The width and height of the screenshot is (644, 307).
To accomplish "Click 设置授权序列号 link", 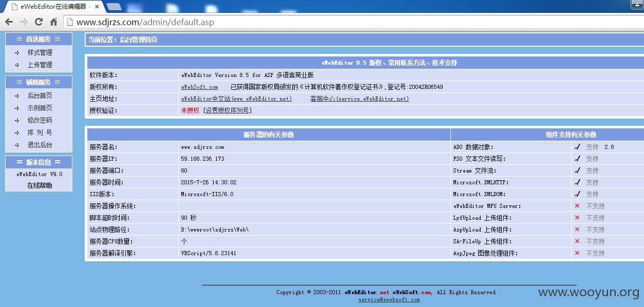I will pyautogui.click(x=228, y=110).
